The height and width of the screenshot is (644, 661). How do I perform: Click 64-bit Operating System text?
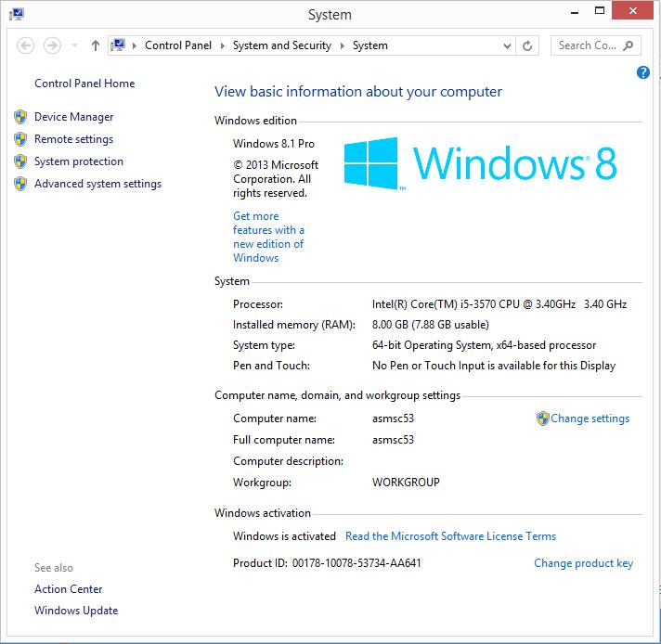[x=484, y=345]
